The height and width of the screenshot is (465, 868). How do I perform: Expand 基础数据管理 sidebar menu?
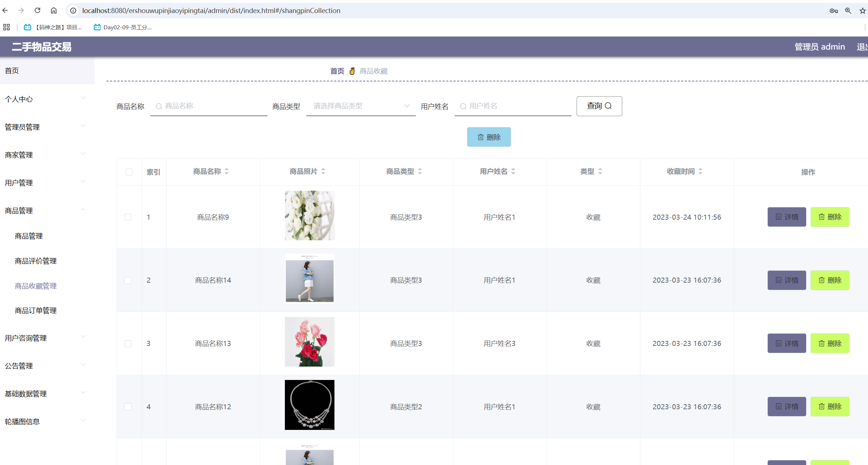47,393
